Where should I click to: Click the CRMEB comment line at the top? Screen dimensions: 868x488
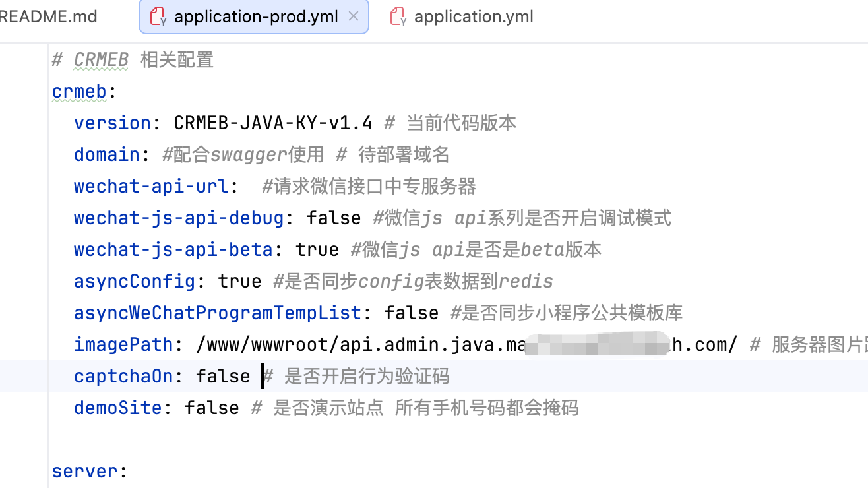pos(133,59)
